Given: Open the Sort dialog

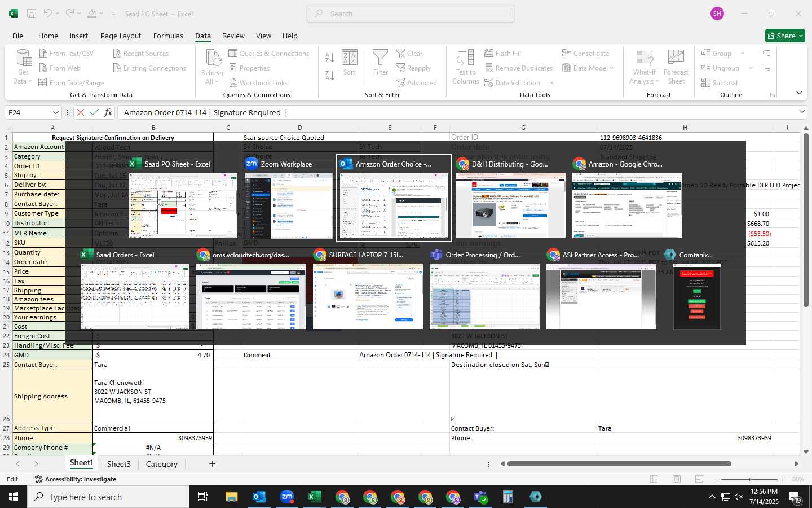Looking at the screenshot, I should coord(349,63).
